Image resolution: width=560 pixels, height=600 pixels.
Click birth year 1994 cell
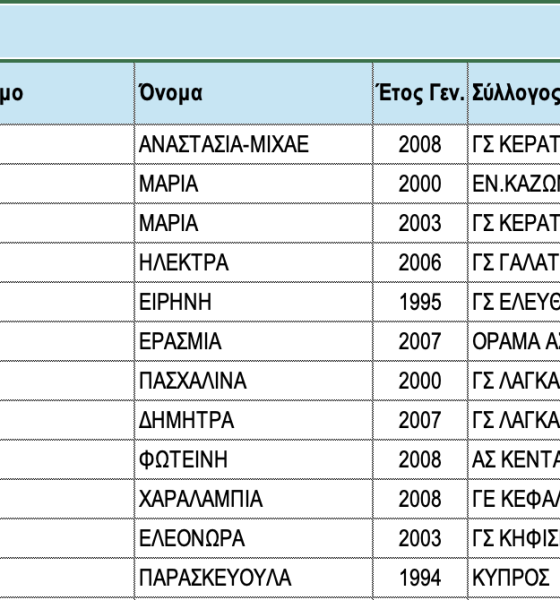[420, 578]
